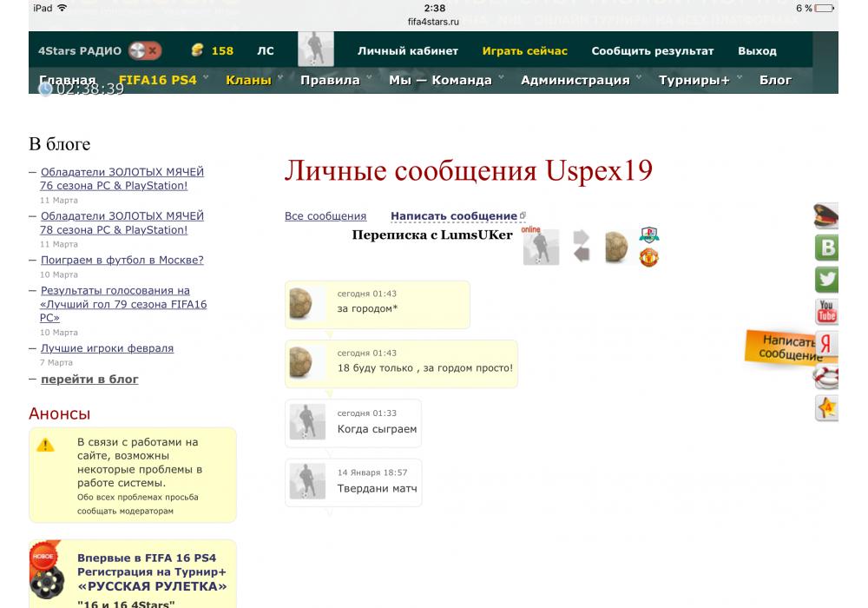Open the VK social page icon
868x608 pixels.
[x=827, y=248]
